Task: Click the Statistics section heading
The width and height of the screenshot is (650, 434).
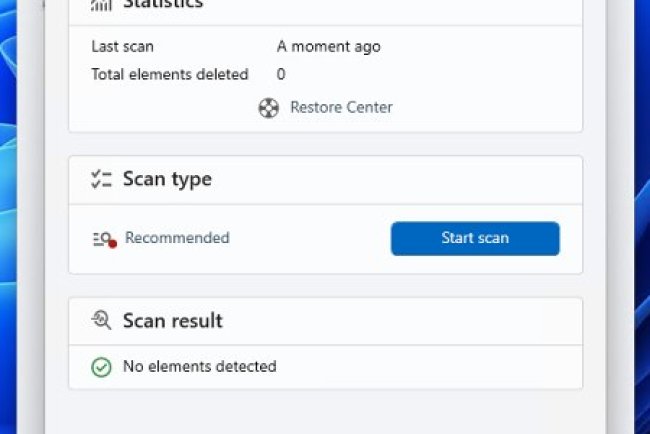Action: pyautogui.click(x=162, y=4)
